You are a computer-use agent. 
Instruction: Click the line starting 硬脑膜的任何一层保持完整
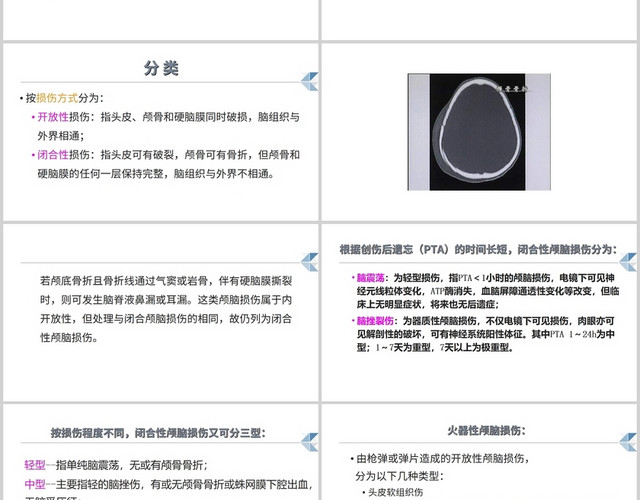tap(156, 174)
